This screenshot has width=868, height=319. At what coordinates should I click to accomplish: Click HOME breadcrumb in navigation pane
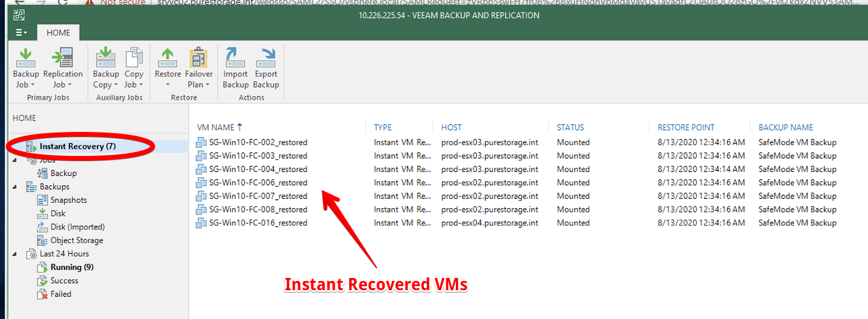click(24, 118)
